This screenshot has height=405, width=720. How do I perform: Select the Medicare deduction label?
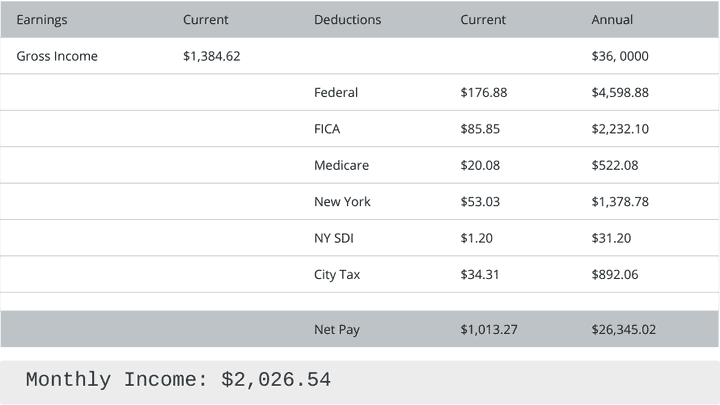[341, 165]
